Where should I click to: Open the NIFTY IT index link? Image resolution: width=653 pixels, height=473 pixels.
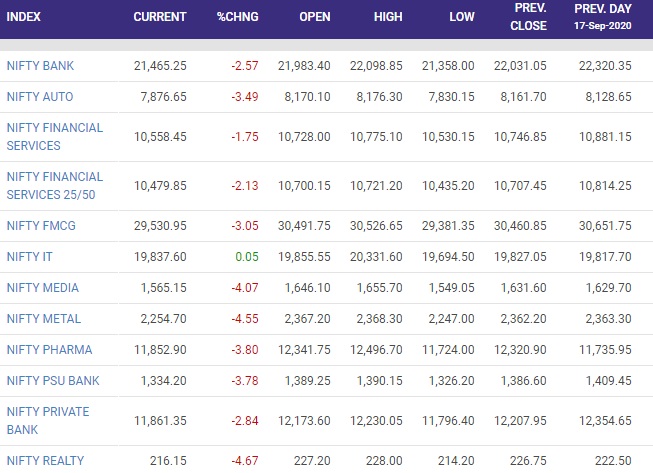point(30,256)
